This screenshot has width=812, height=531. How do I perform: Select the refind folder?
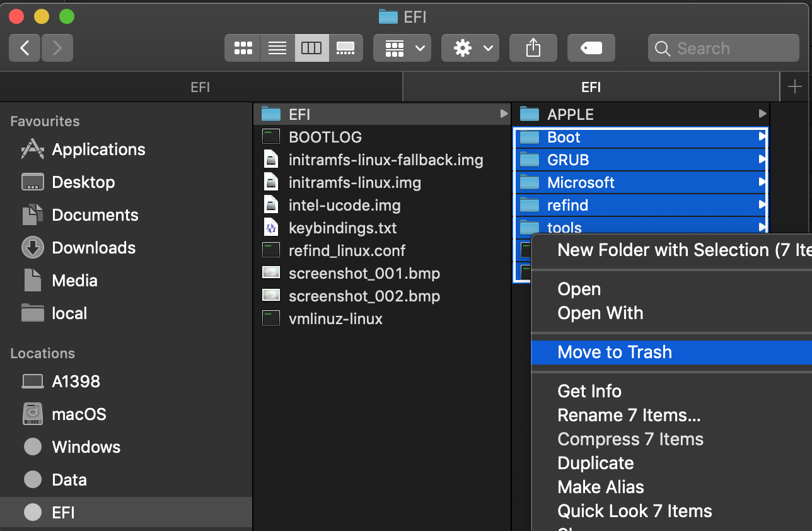point(641,205)
